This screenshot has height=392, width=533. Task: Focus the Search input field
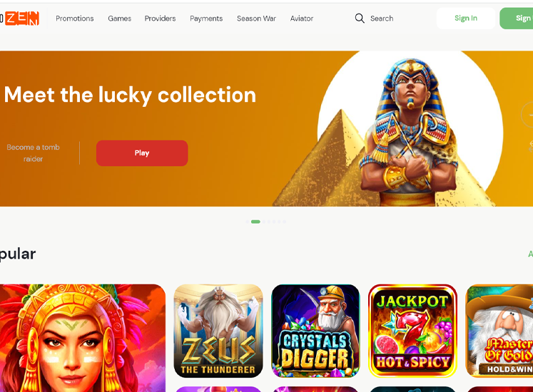click(382, 19)
